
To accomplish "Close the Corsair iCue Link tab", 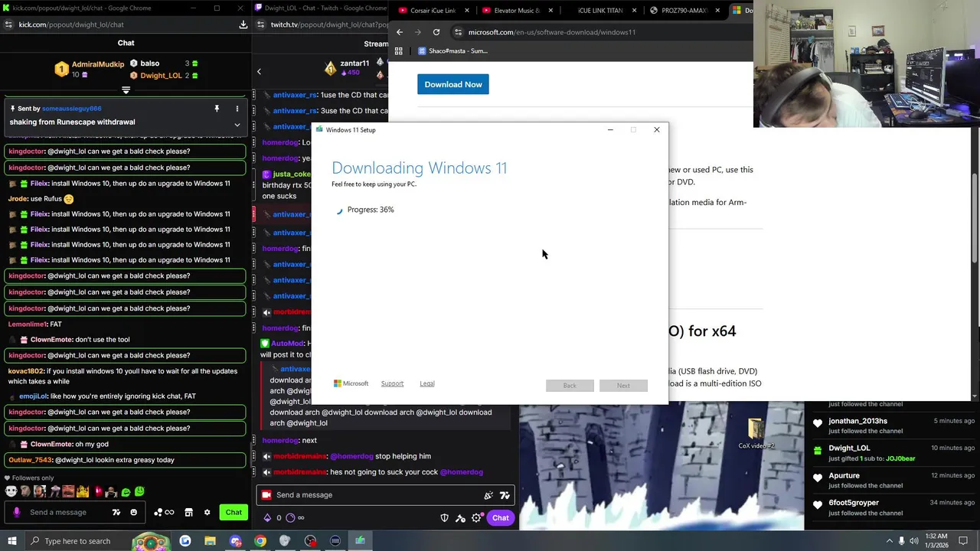I will pos(466,11).
